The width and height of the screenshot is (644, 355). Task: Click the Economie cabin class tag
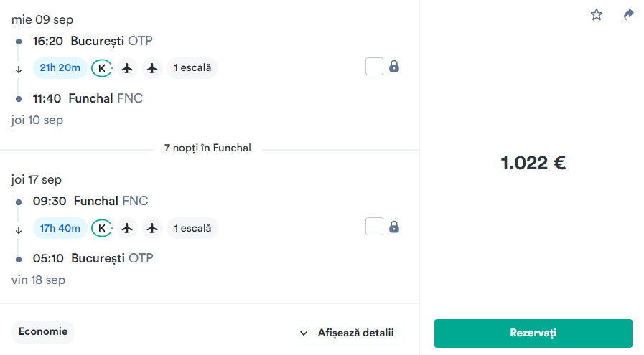43,332
